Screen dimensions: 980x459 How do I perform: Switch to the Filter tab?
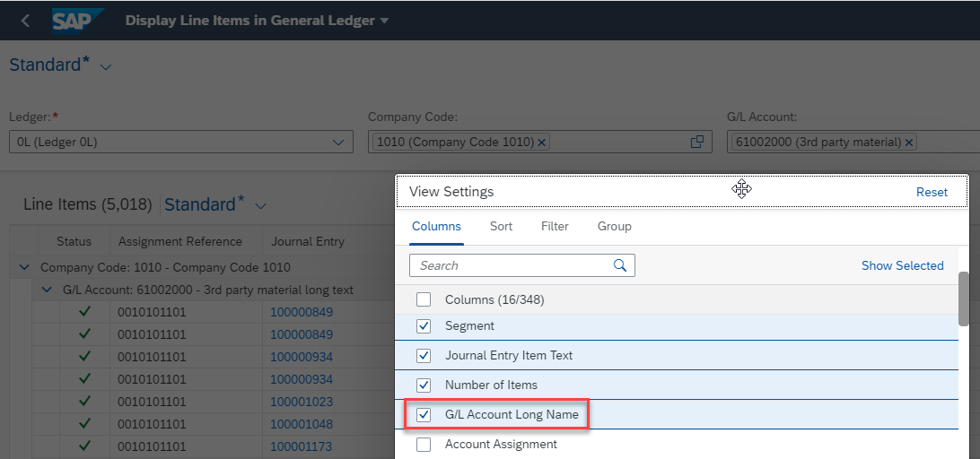coord(555,226)
